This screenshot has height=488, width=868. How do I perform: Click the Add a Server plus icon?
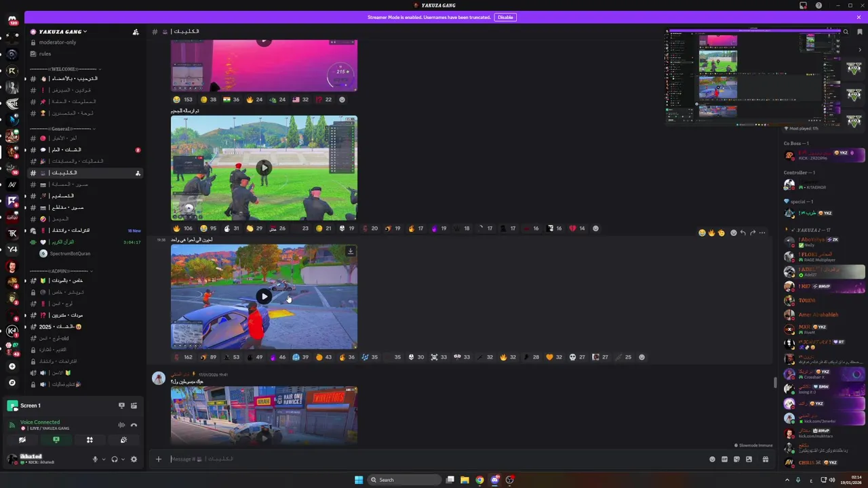[x=12, y=367]
